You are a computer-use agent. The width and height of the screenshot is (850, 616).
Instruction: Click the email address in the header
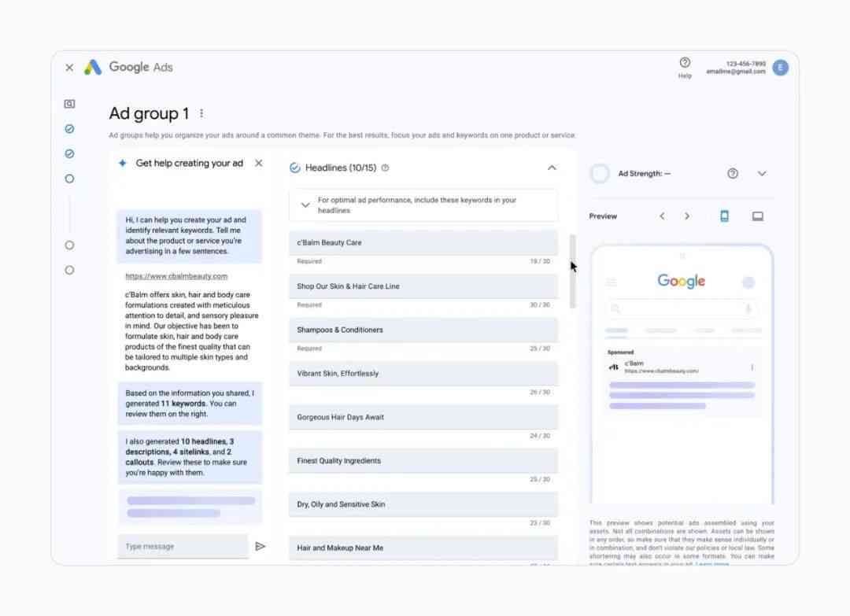point(736,72)
